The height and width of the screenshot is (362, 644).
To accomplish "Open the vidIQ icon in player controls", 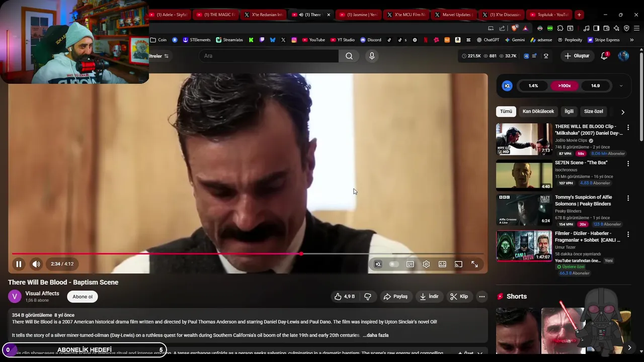I will 378,264.
